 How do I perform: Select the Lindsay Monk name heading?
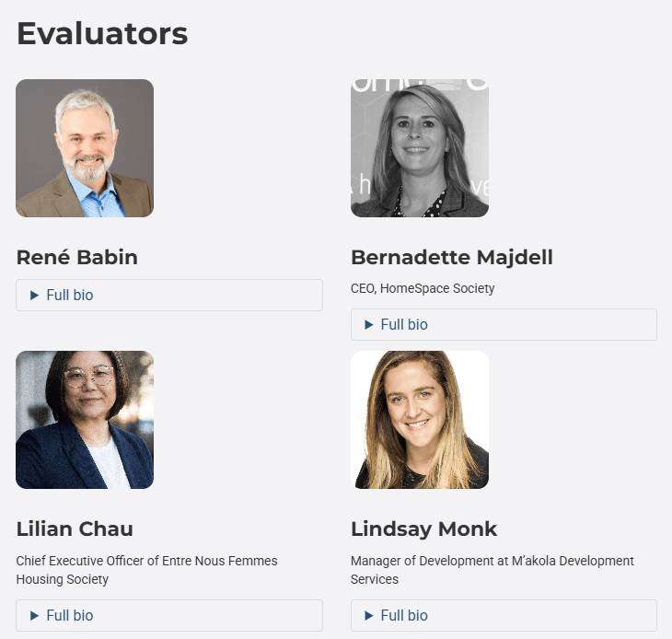pos(424,529)
